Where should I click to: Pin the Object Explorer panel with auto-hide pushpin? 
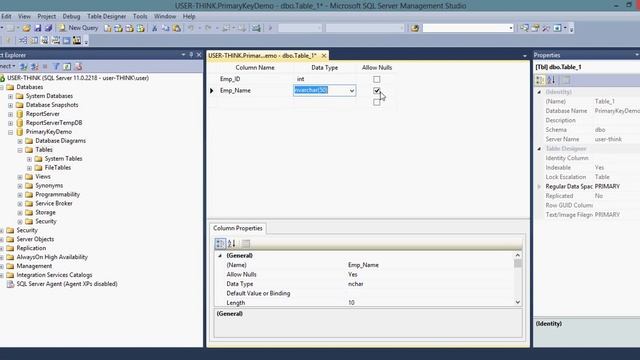(191, 55)
